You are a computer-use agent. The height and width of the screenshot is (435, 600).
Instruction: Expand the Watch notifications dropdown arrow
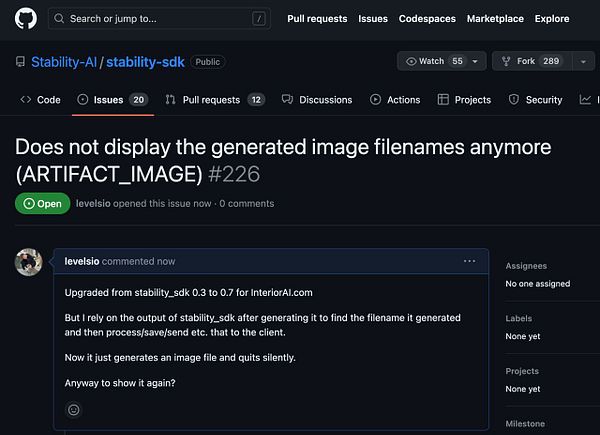point(475,61)
